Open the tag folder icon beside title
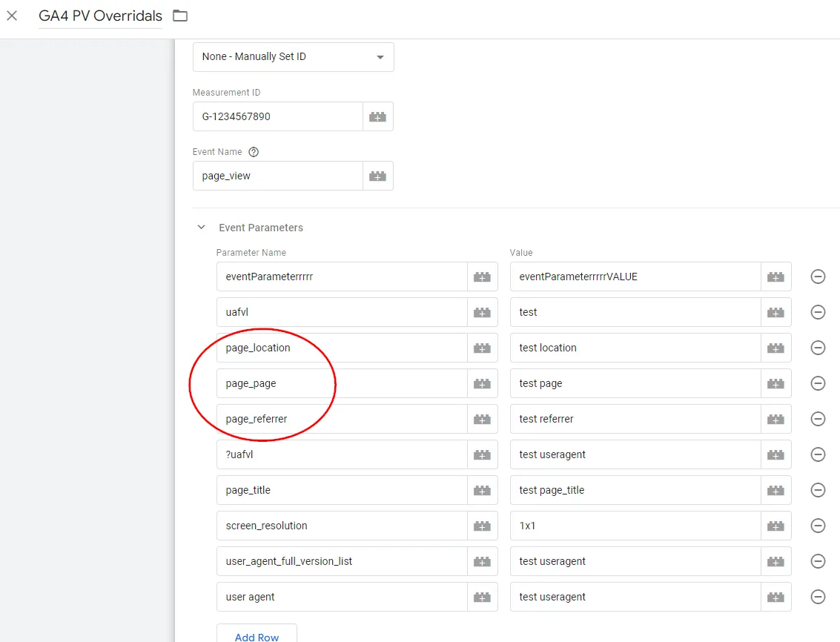840x642 pixels. click(180, 16)
